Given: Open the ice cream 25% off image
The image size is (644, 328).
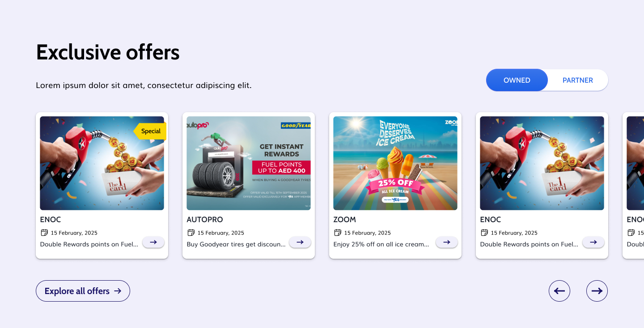Looking at the screenshot, I should tap(395, 163).
